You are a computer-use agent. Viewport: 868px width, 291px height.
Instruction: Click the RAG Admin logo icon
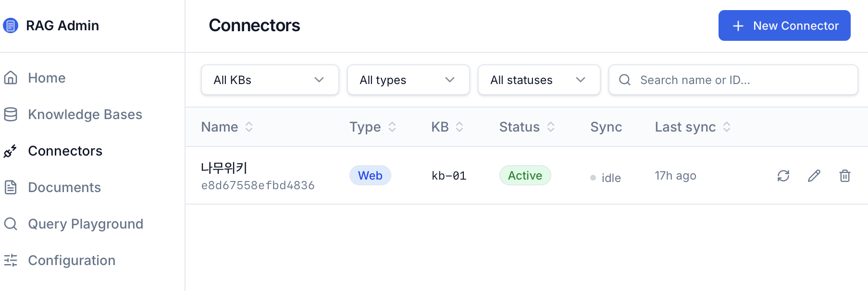11,25
